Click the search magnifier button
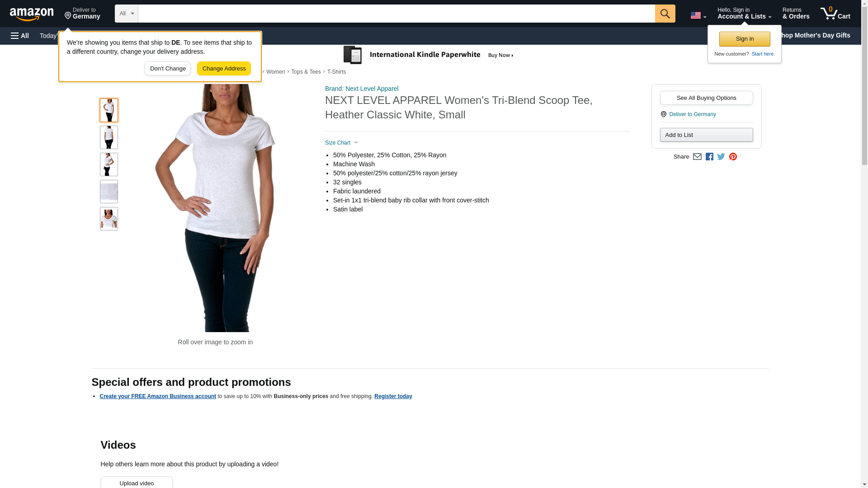868x488 pixels. (x=665, y=14)
